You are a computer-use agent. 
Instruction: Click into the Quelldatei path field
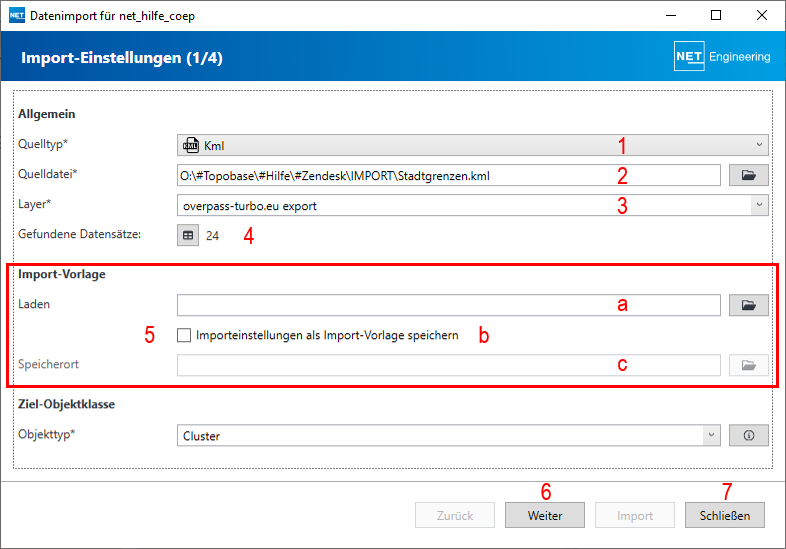[449, 175]
